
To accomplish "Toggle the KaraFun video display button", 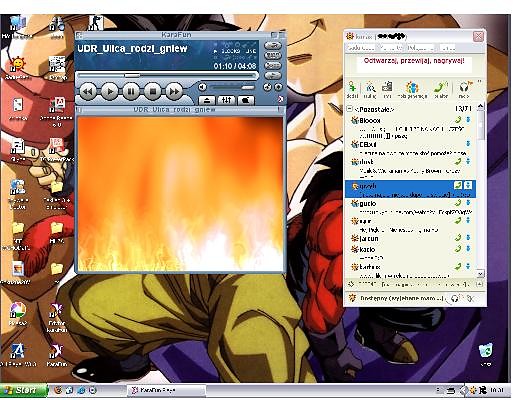I will point(246,100).
